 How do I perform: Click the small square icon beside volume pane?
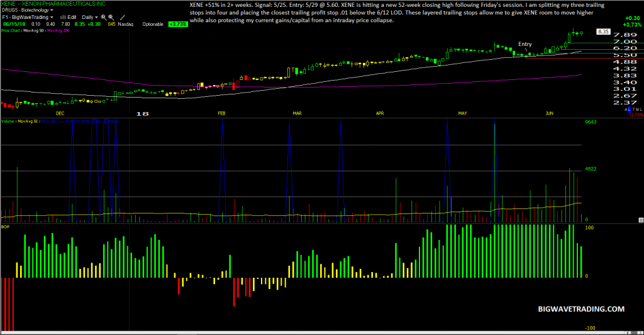641,220
